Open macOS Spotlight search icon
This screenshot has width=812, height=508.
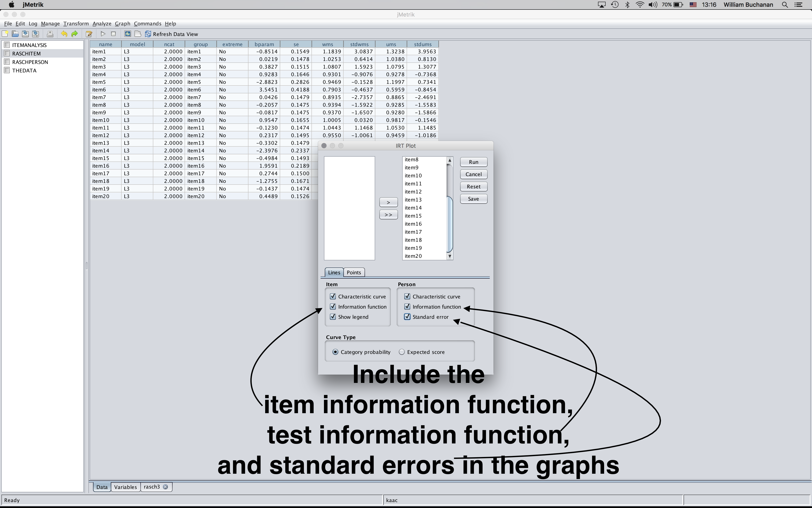pos(785,5)
